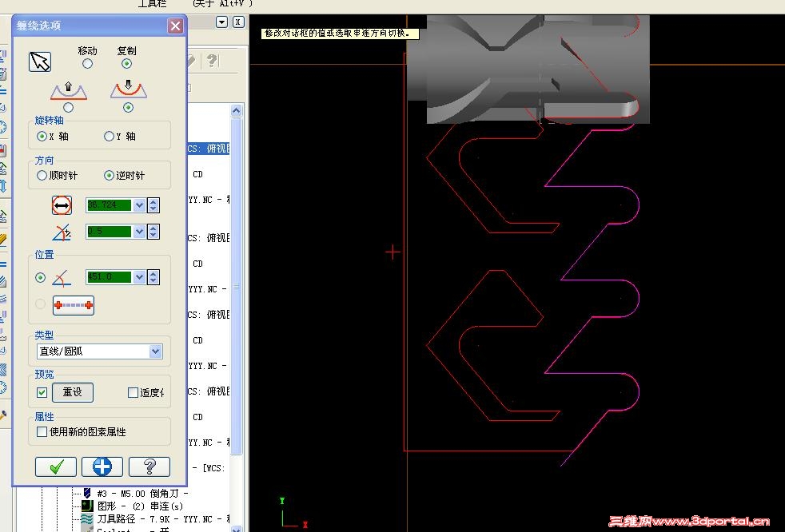Select the 复制 (copy) radio button
This screenshot has width=785, height=532.
[x=126, y=64]
